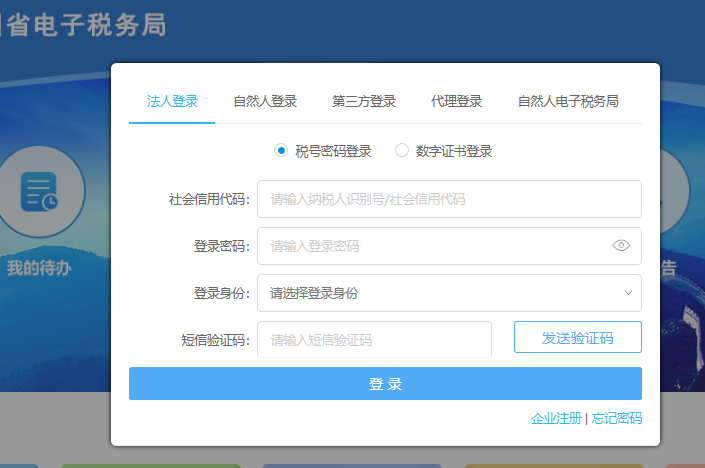This screenshot has height=468, width=705.
Task: Focus the 短信验证码 input field
Action: click(x=374, y=339)
